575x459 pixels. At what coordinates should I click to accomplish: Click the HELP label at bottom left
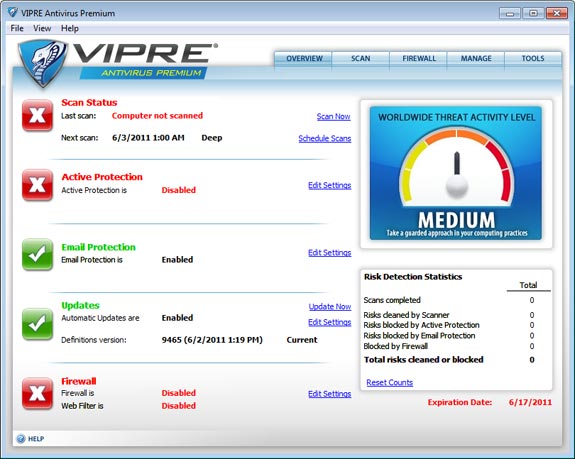[36, 439]
